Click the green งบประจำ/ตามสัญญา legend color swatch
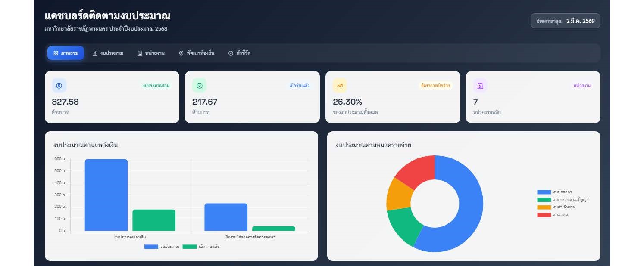 pyautogui.click(x=544, y=200)
